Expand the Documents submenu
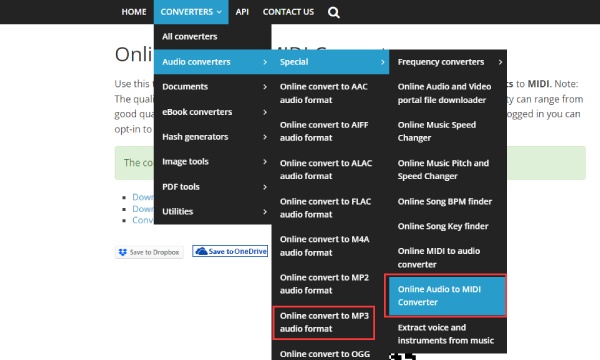The width and height of the screenshot is (600, 360). [212, 87]
